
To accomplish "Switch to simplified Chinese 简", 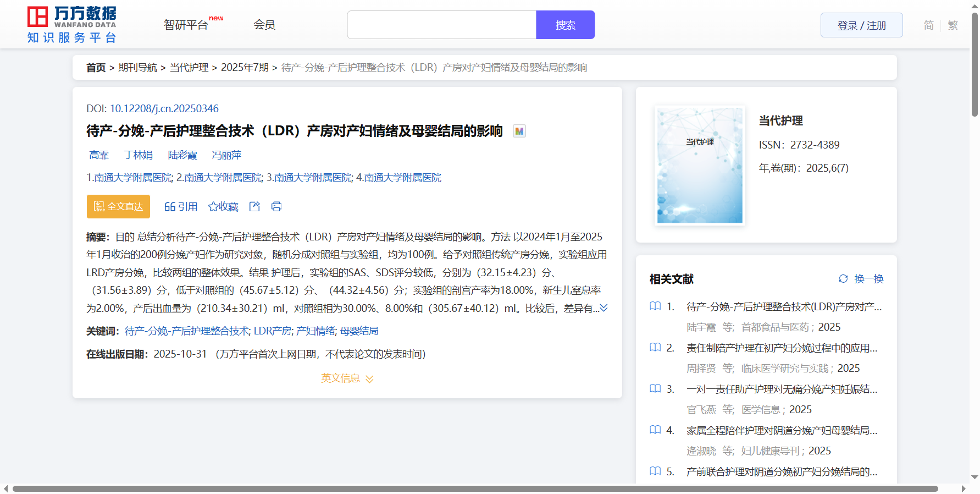I will pyautogui.click(x=928, y=25).
